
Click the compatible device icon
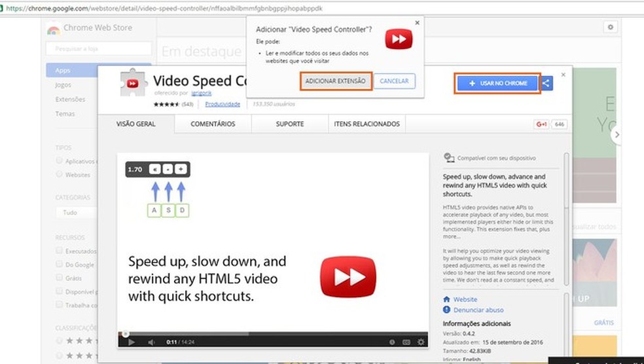[449, 158]
